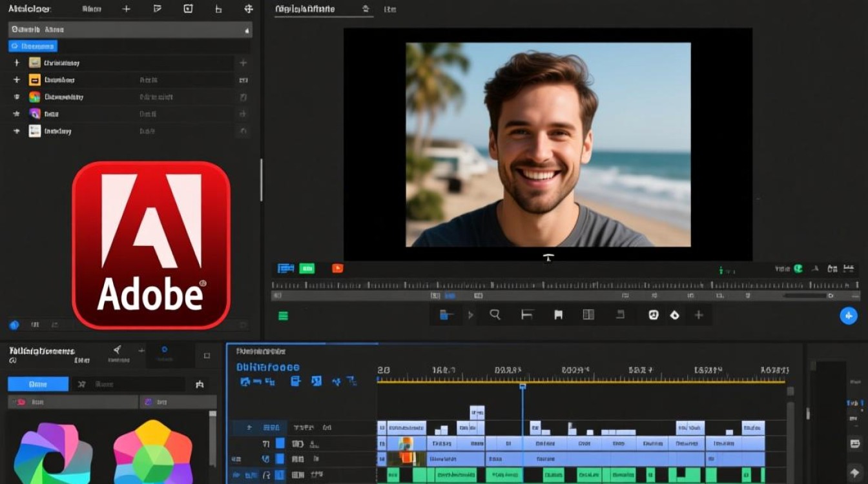Open the purple-icon dropdown in the bottom-left panel

pos(178,402)
